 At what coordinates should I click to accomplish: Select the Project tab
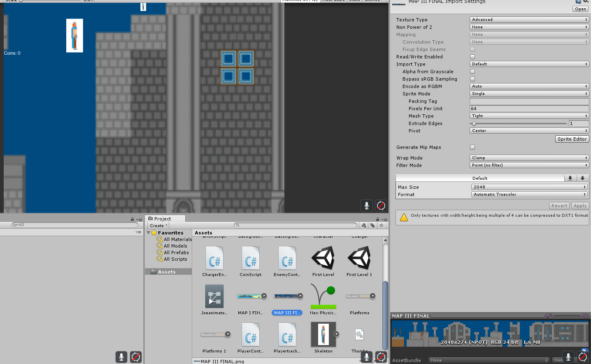click(166, 219)
